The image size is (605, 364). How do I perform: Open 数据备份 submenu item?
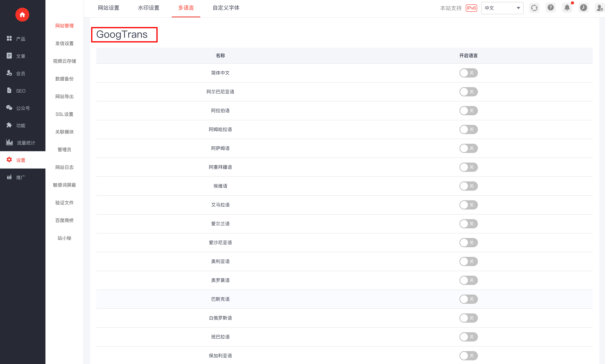[x=64, y=79]
